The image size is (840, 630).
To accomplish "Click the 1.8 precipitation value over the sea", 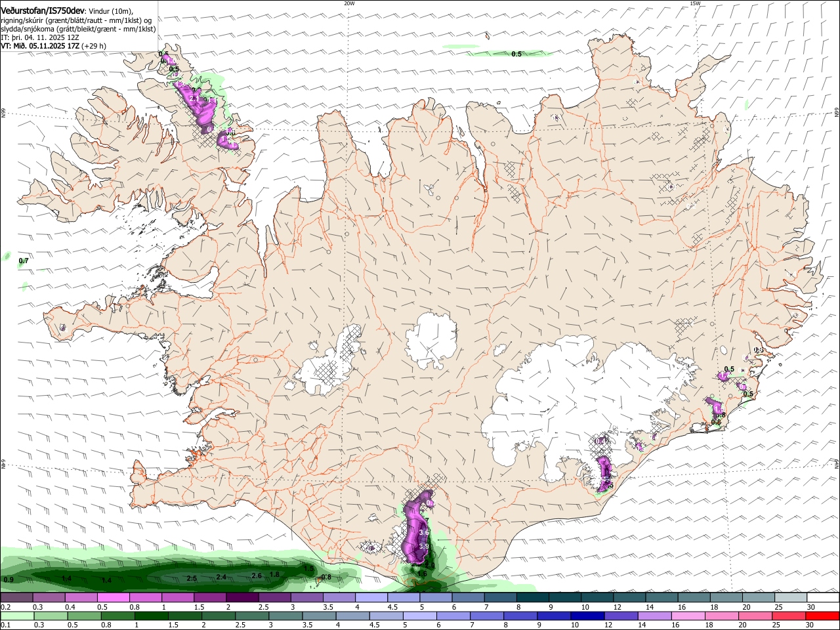I will pos(275,575).
